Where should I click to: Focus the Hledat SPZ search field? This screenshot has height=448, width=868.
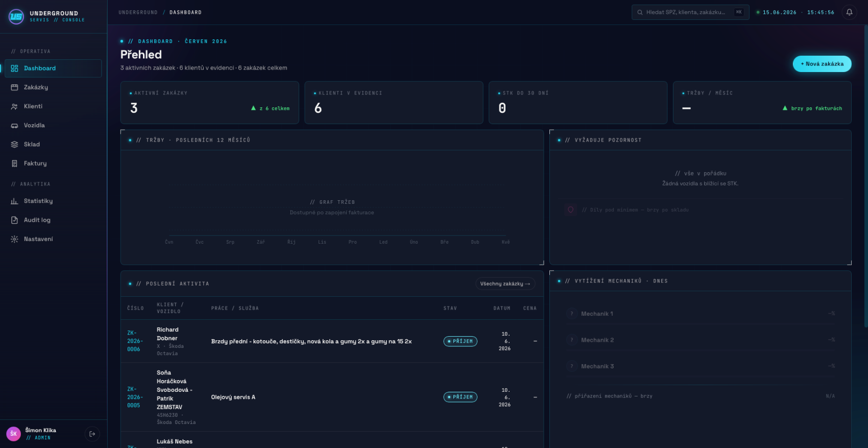click(690, 12)
